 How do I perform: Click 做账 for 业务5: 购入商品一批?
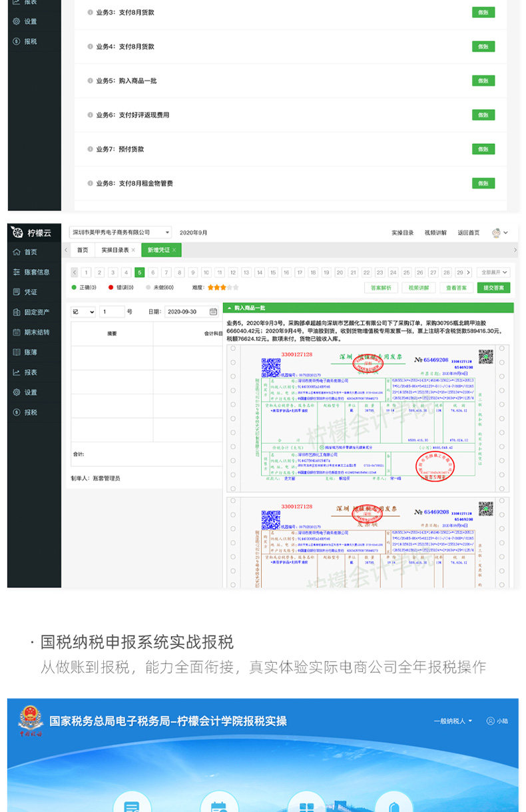point(483,81)
